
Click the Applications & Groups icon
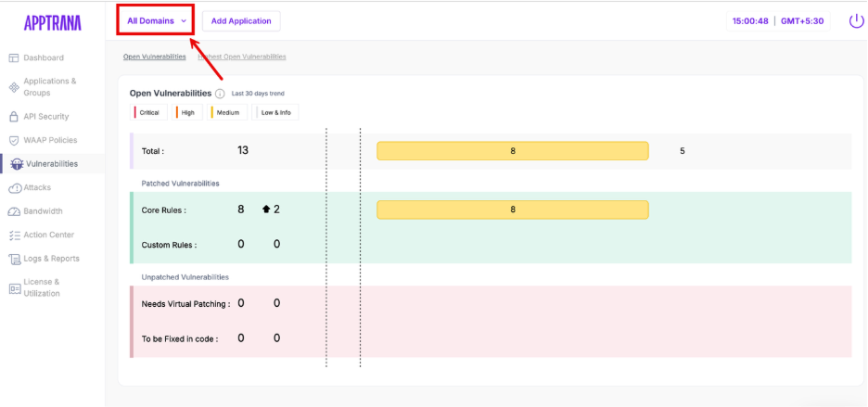pos(14,87)
